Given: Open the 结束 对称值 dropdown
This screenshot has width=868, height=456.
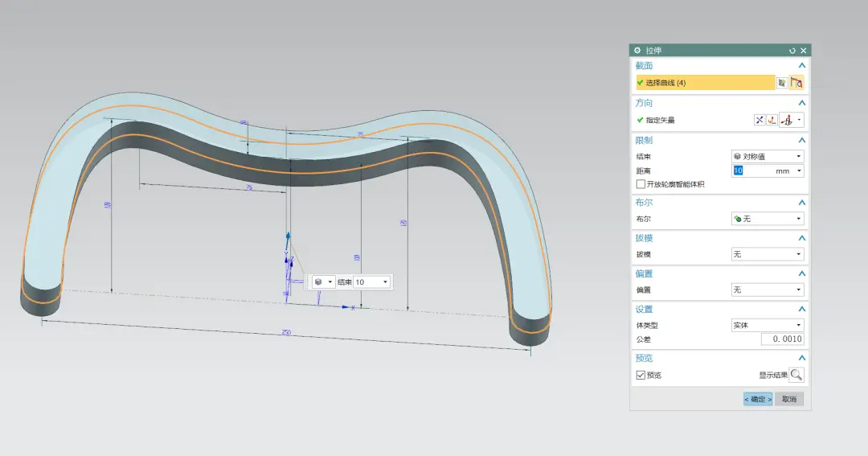Looking at the screenshot, I should [x=768, y=156].
